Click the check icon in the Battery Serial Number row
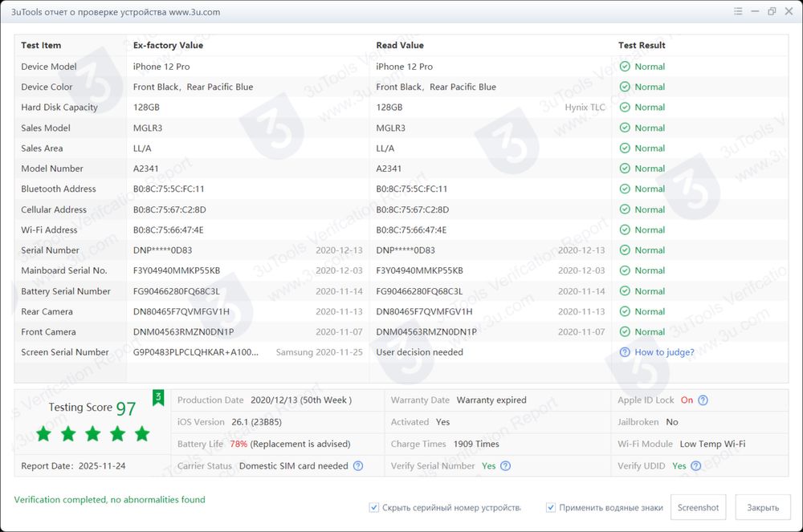The height and width of the screenshot is (532, 803). click(x=625, y=291)
